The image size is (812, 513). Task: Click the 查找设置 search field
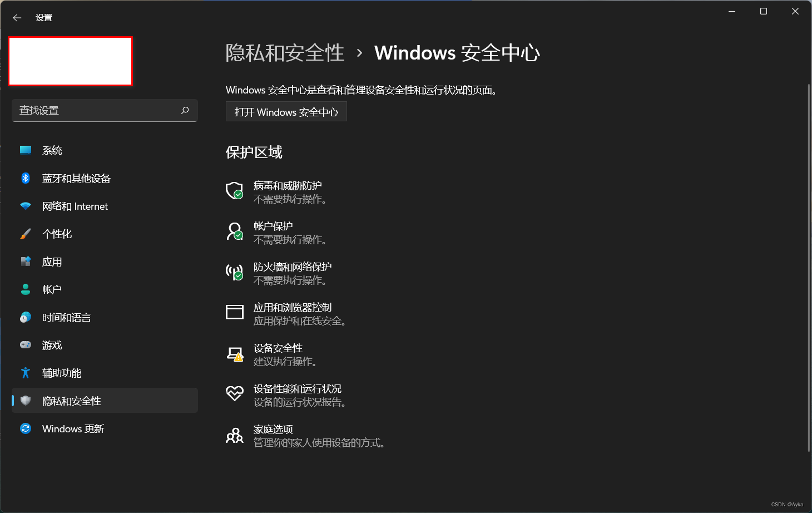point(105,110)
